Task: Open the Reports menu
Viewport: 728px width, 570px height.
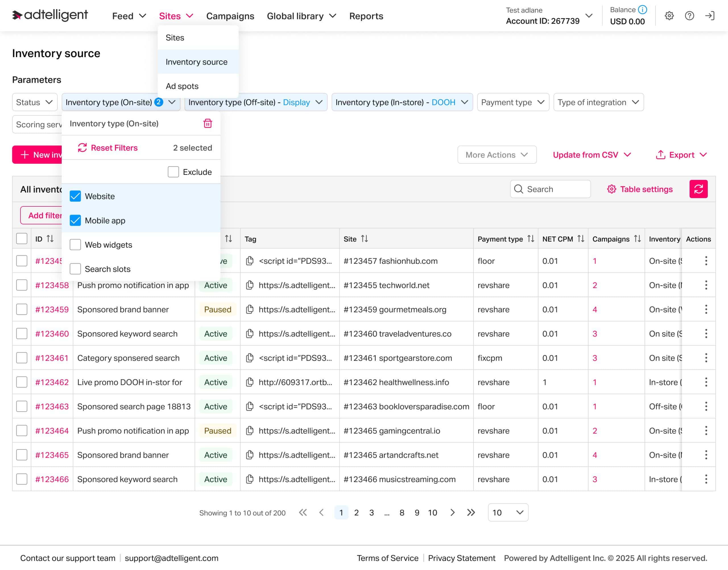Action: pyautogui.click(x=366, y=16)
